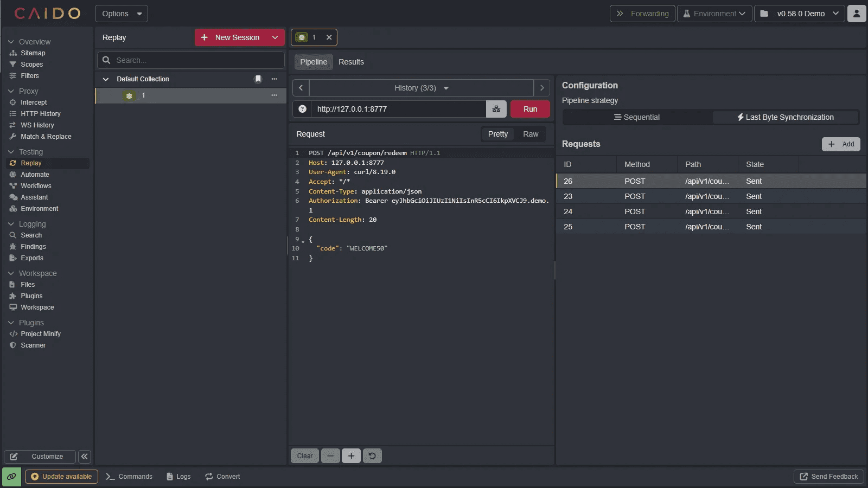Open Exports page
Image resolution: width=868 pixels, height=488 pixels.
pyautogui.click(x=32, y=258)
